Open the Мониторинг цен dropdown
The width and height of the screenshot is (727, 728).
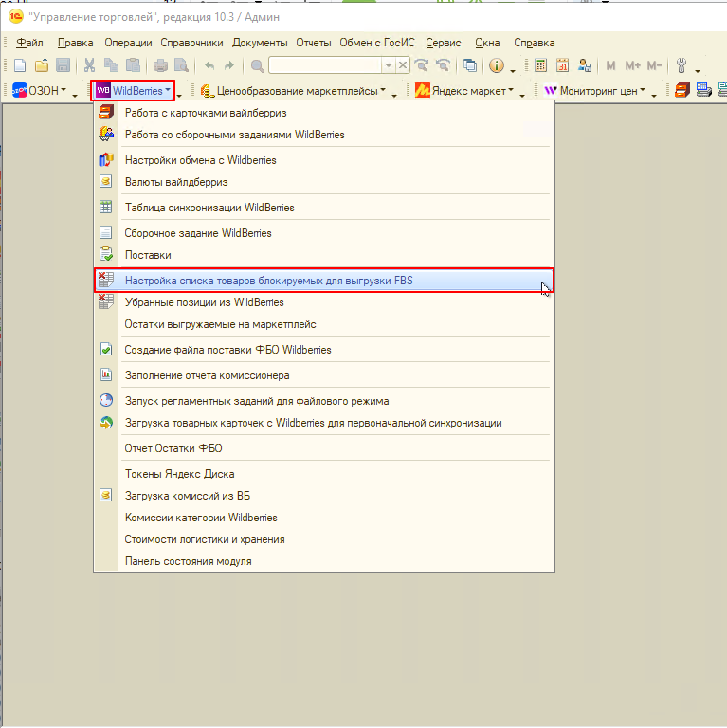594,91
